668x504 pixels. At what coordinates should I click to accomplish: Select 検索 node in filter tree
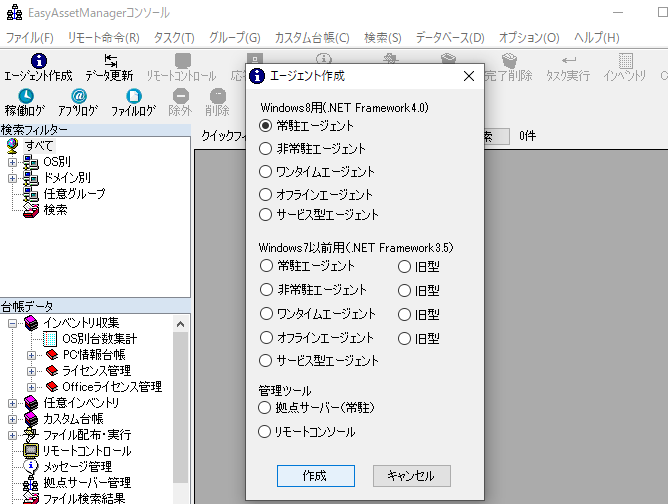click(x=55, y=210)
